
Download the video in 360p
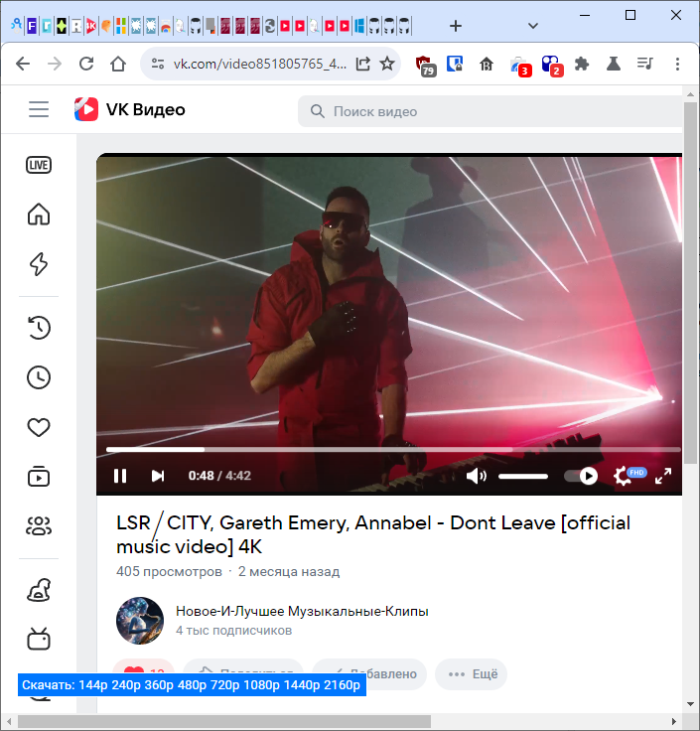[159, 685]
